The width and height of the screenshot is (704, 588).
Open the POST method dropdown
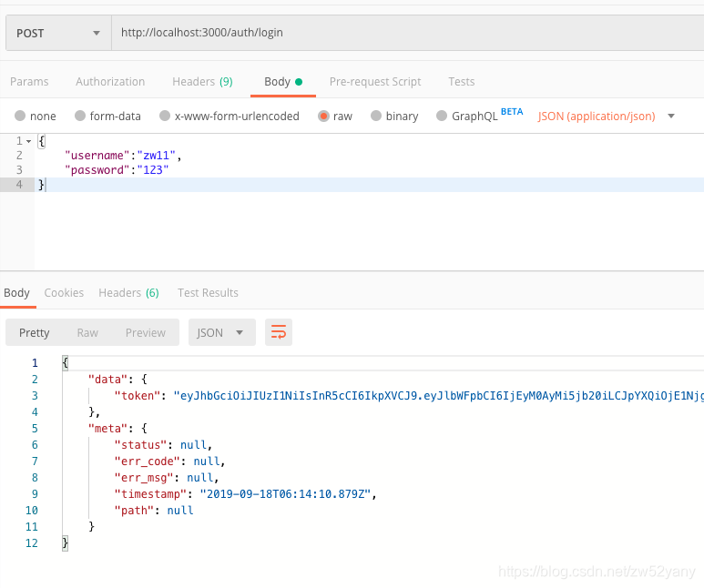[x=58, y=33]
